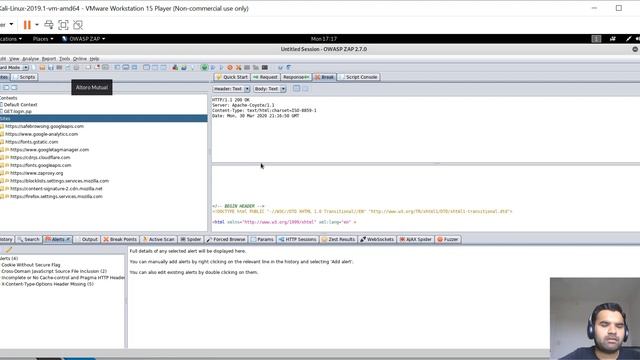
Task: Open the Places menu in top bar
Action: tap(43, 39)
